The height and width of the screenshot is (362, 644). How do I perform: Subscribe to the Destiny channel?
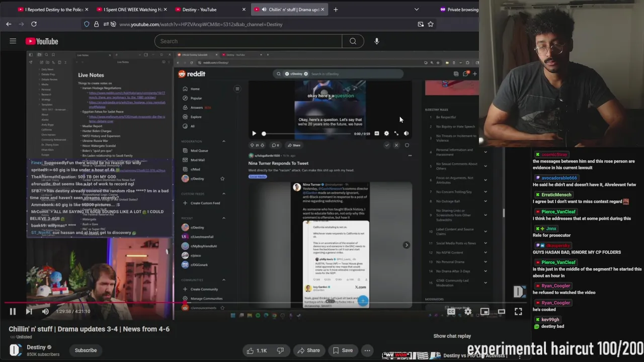tap(86, 350)
